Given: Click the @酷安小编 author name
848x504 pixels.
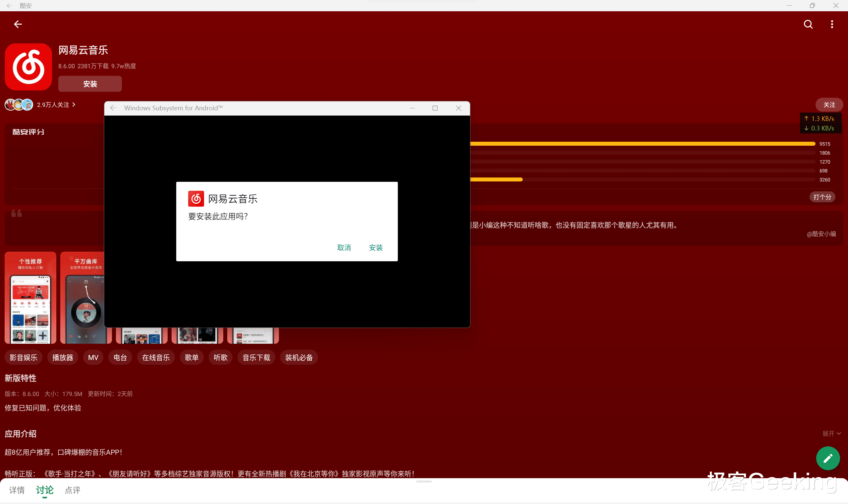Looking at the screenshot, I should (821, 234).
